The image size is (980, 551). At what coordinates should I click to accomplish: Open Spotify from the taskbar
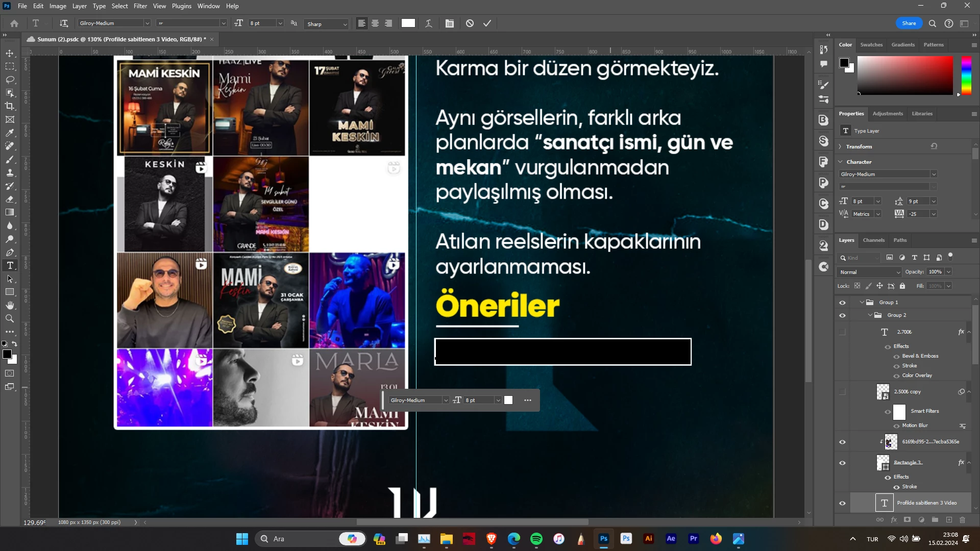pos(536,539)
